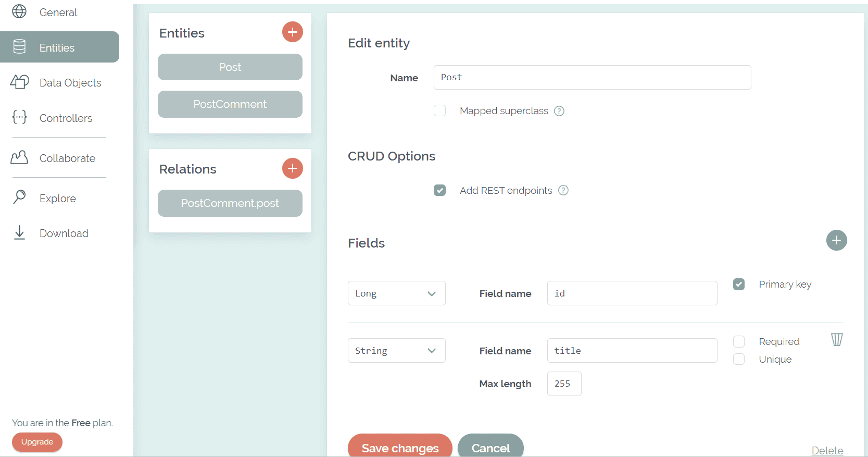
Task: Select the PostComment entity
Action: pos(230,104)
